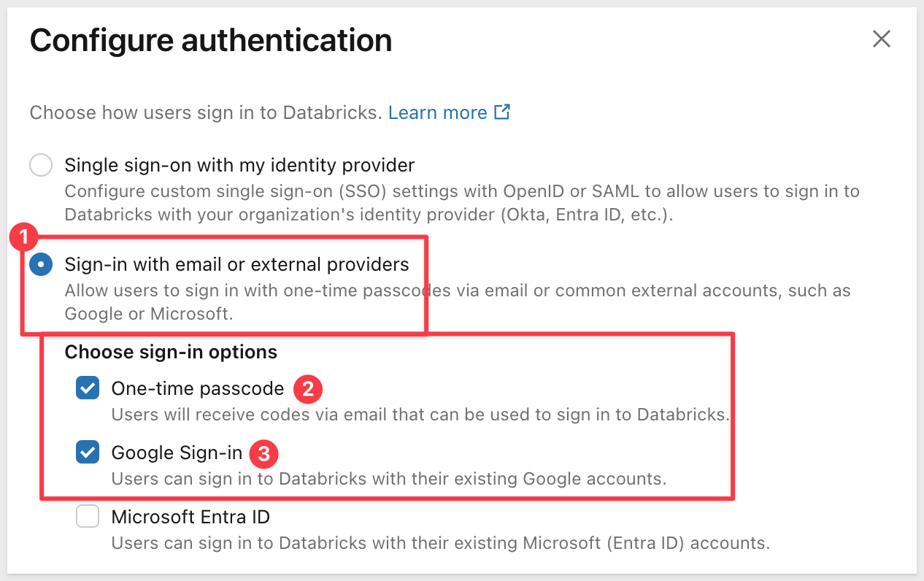This screenshot has height=581, width=924.
Task: Click the "One-time passcode" label text
Action: (x=197, y=388)
